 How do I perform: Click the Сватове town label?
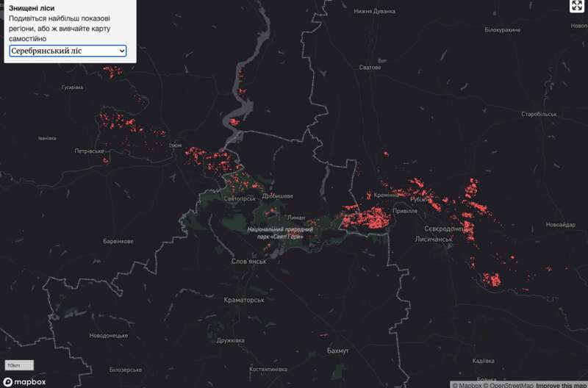pos(370,68)
